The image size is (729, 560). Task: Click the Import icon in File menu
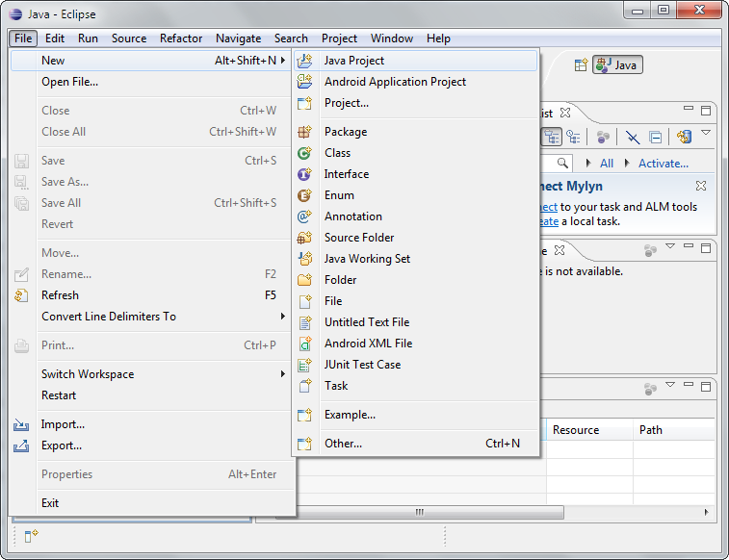click(x=21, y=424)
